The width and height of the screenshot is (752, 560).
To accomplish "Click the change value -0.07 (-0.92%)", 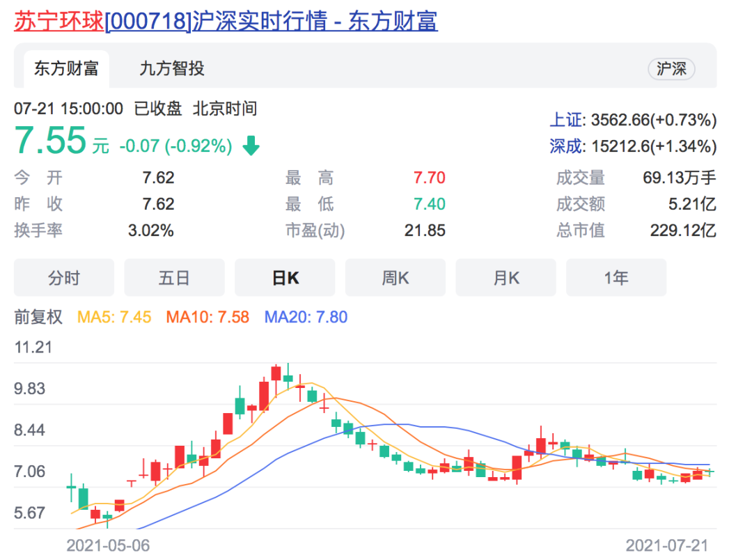I will (175, 146).
